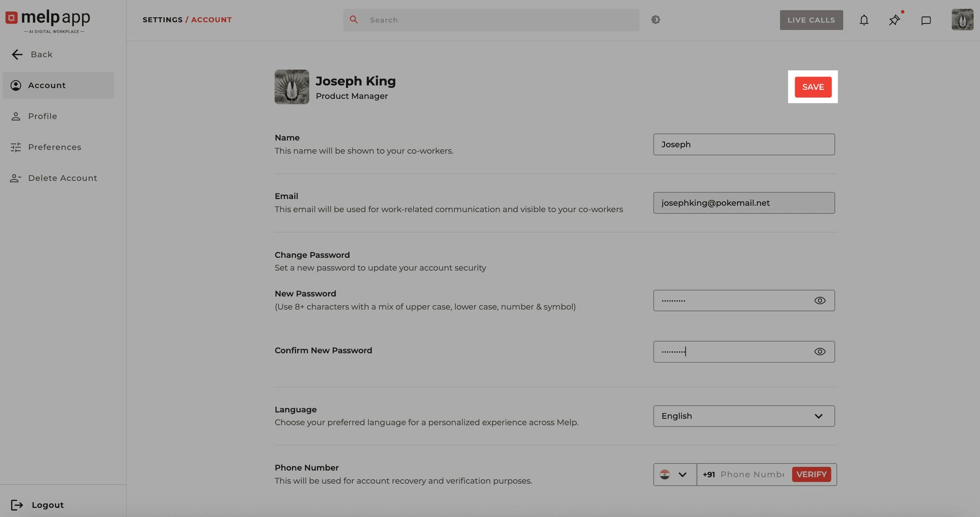The height and width of the screenshot is (517, 980).
Task: Show the Confirm New Password text
Action: pyautogui.click(x=820, y=351)
